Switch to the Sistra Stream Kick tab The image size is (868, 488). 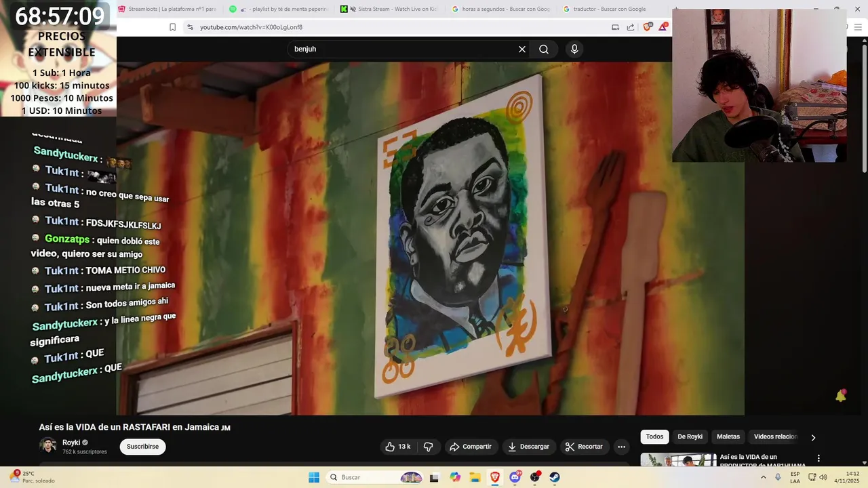pyautogui.click(x=389, y=9)
